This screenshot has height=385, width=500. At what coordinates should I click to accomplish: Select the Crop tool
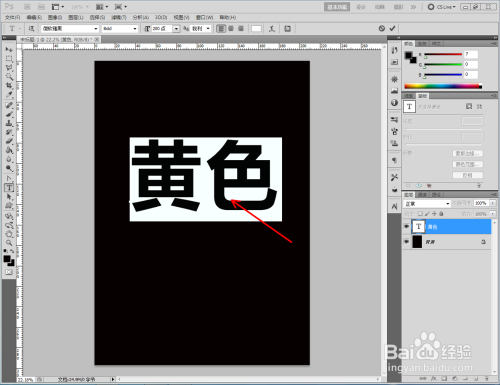pyautogui.click(x=9, y=86)
